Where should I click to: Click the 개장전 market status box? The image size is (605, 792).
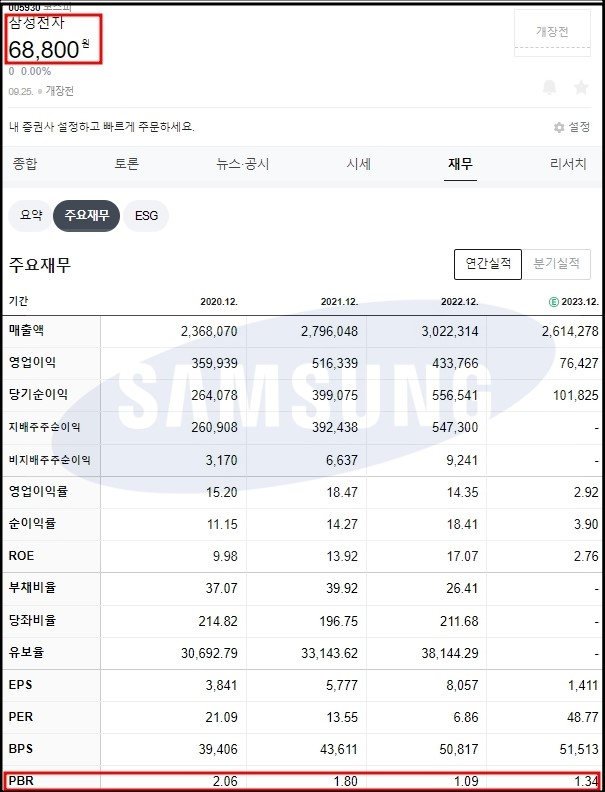[x=552, y=32]
